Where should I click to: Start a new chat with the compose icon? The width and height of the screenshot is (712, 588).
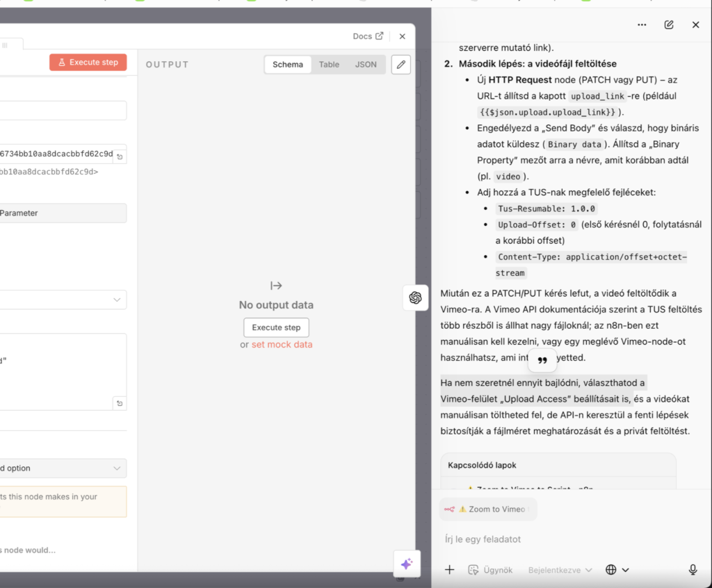point(668,24)
